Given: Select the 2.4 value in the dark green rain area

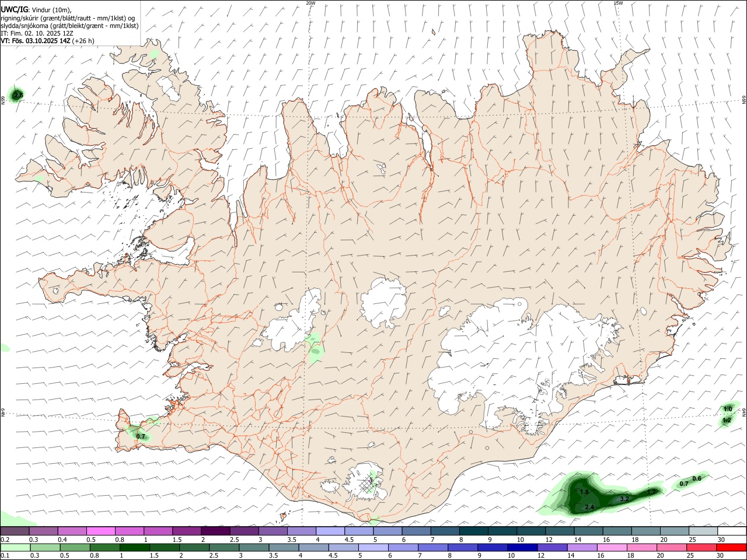Looking at the screenshot, I should (x=589, y=507).
